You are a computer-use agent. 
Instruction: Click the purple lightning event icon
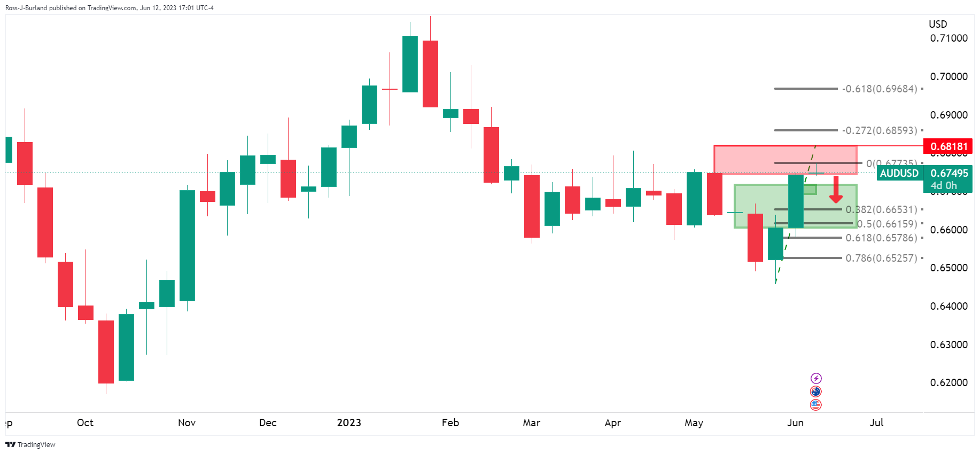click(815, 378)
